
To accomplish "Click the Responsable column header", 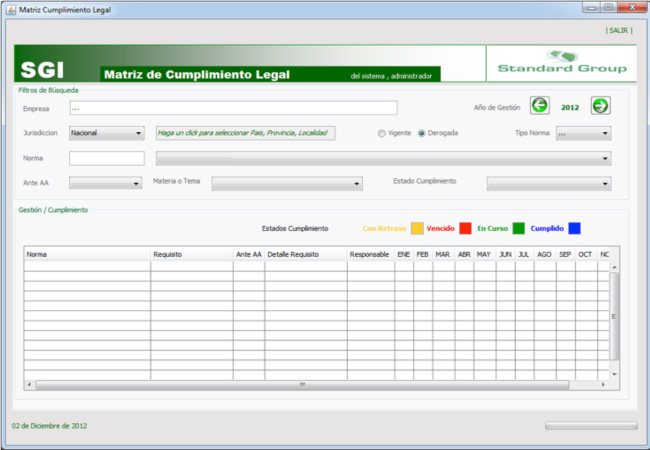I will pyautogui.click(x=369, y=255).
